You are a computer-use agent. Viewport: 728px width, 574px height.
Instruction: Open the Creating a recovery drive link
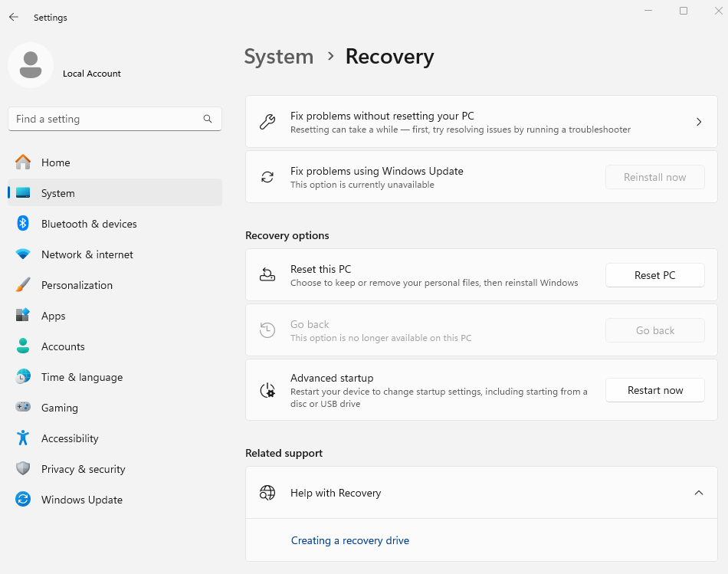tap(350, 540)
